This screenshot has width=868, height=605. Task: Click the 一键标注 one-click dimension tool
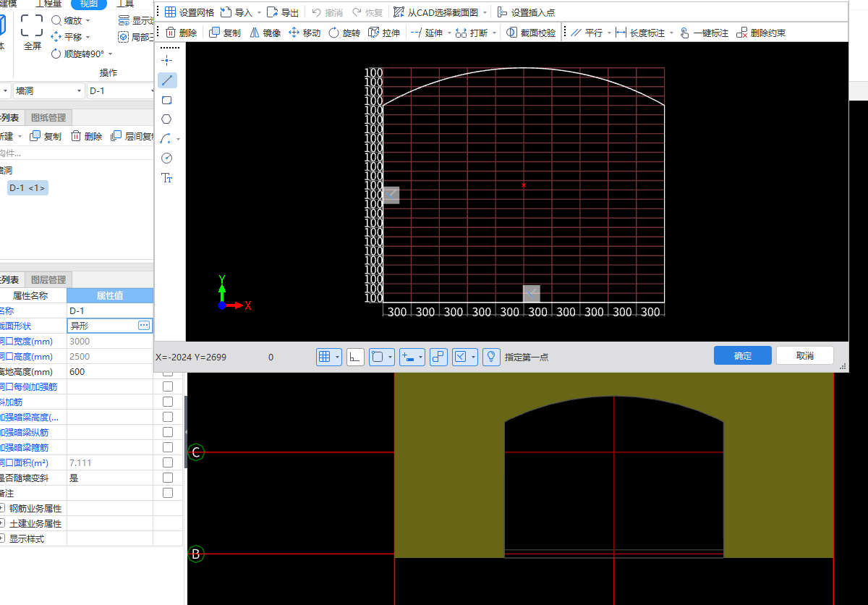point(704,33)
